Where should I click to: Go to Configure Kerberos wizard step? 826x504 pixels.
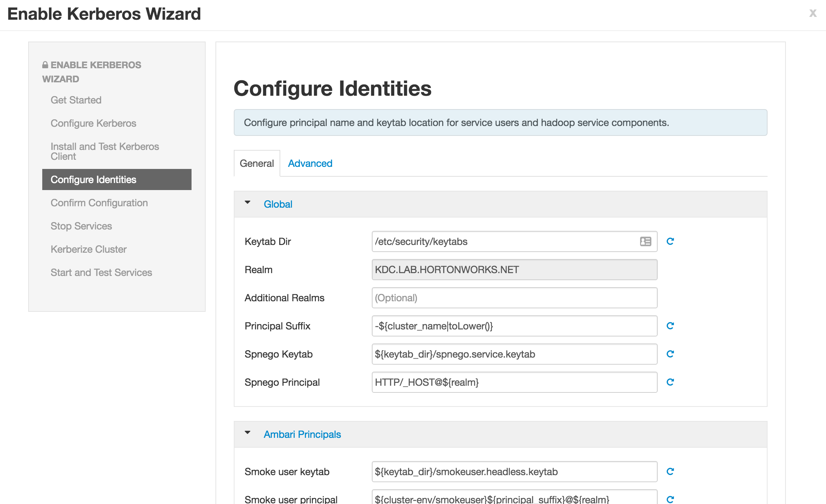click(93, 123)
